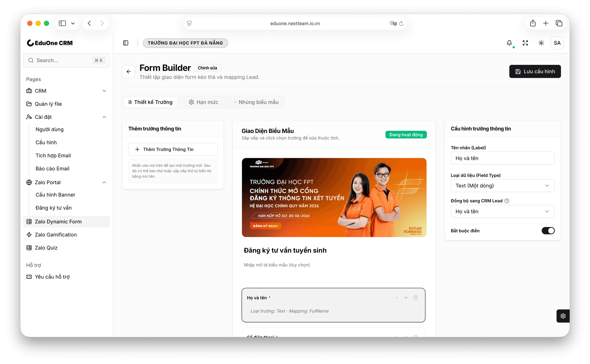Open the floating settings gear button
The width and height of the screenshot is (590, 364).
563,316
